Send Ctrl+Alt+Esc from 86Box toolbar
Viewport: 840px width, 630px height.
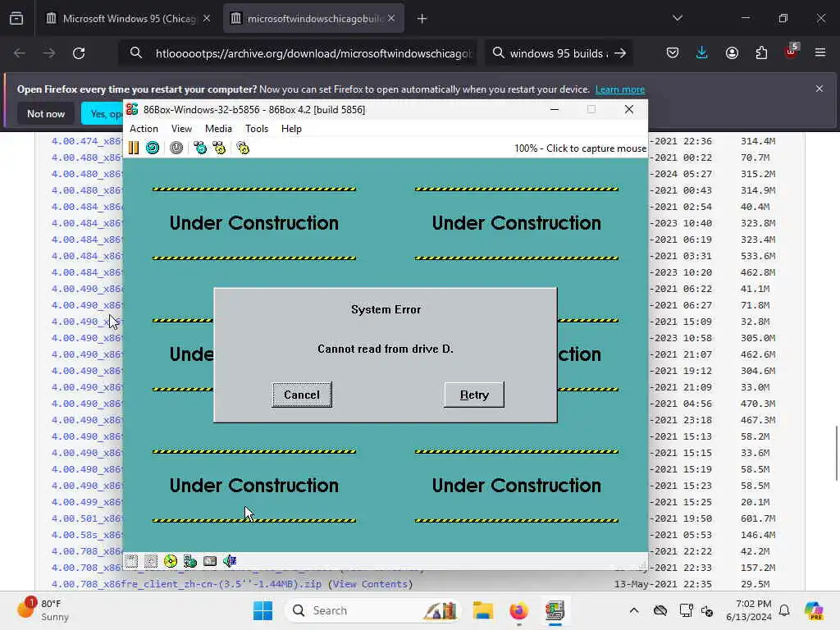point(219,148)
